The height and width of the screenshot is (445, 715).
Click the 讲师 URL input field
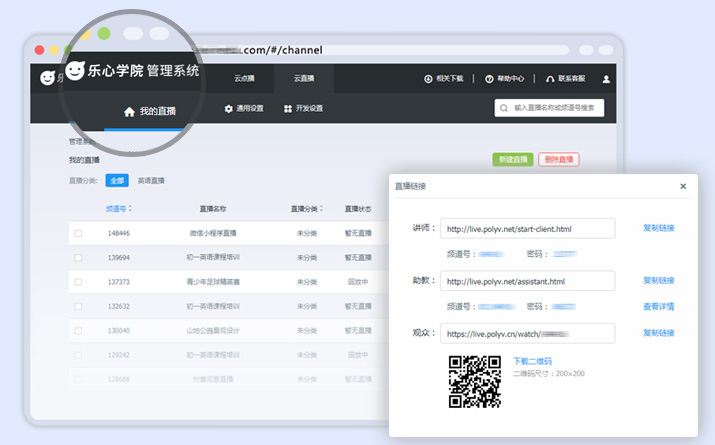(527, 228)
